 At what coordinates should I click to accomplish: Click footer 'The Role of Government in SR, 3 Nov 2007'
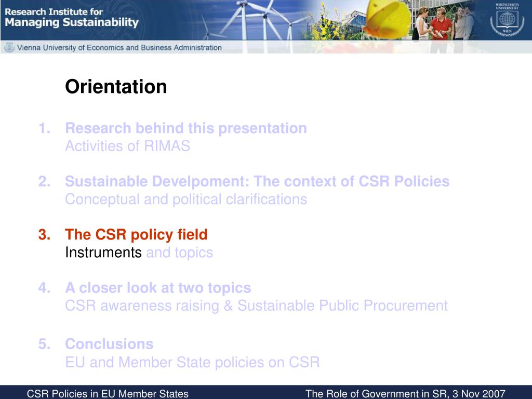tap(405, 394)
